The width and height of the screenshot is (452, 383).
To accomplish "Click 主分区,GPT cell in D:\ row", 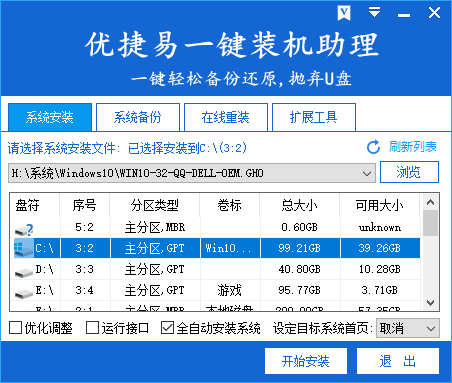I will point(155,269).
